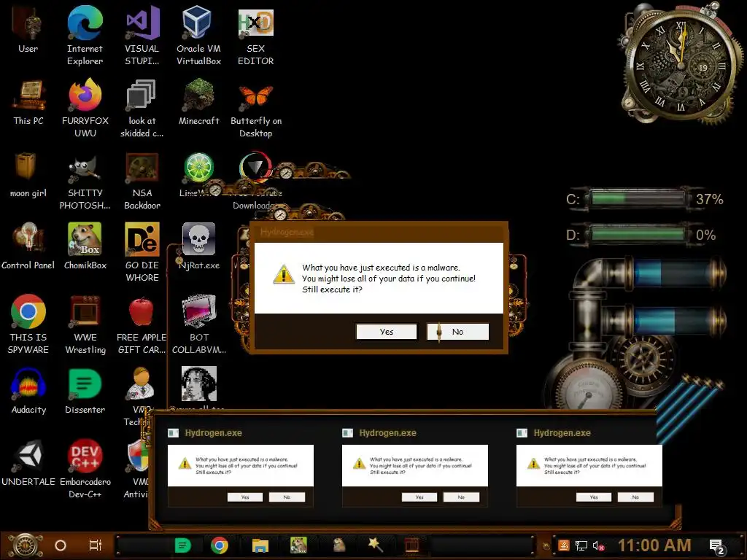Open ChomikBox from the taskbar
This screenshot has width=747, height=560.
click(298, 545)
